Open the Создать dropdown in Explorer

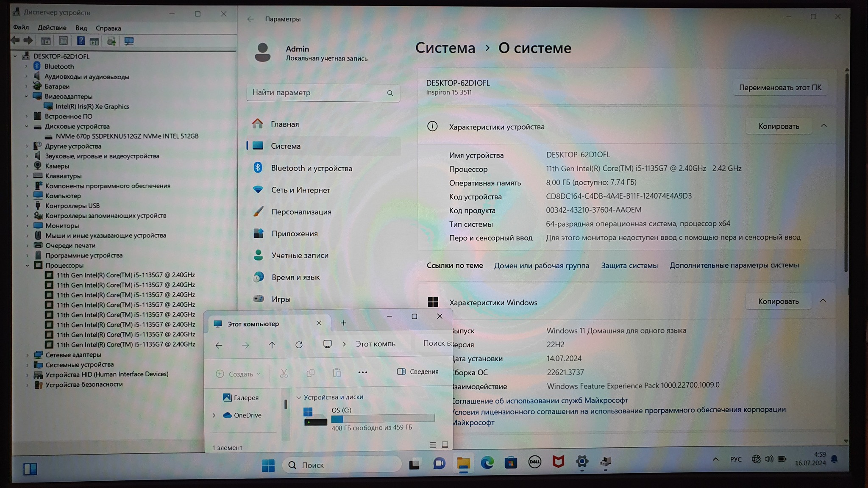pyautogui.click(x=238, y=374)
